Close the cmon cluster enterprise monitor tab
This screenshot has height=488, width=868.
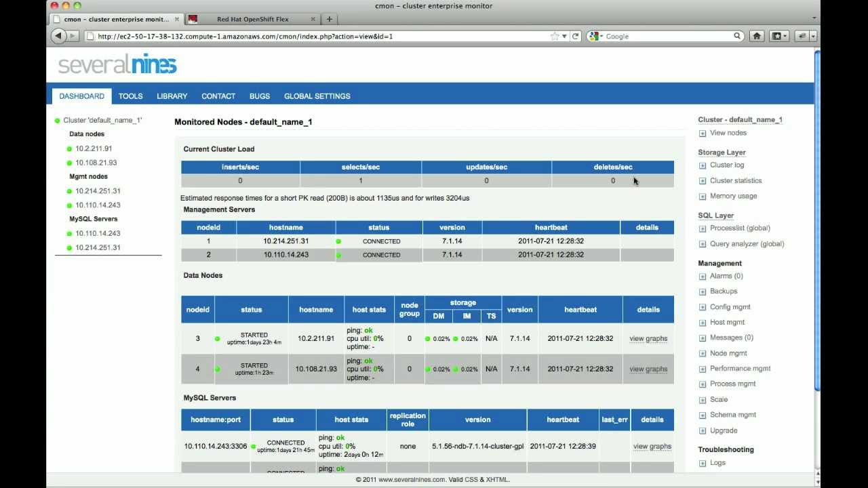coord(177,19)
